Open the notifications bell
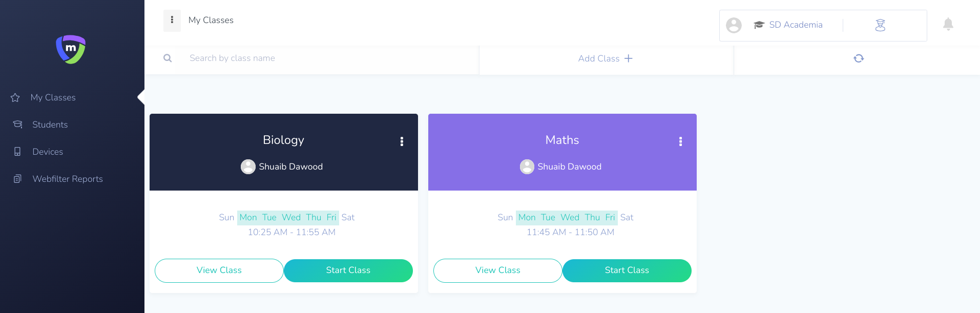This screenshot has height=313, width=980. [x=948, y=24]
